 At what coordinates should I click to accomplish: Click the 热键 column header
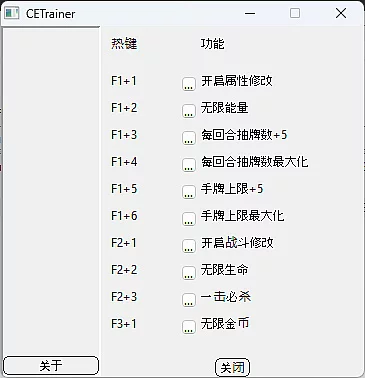point(124,44)
